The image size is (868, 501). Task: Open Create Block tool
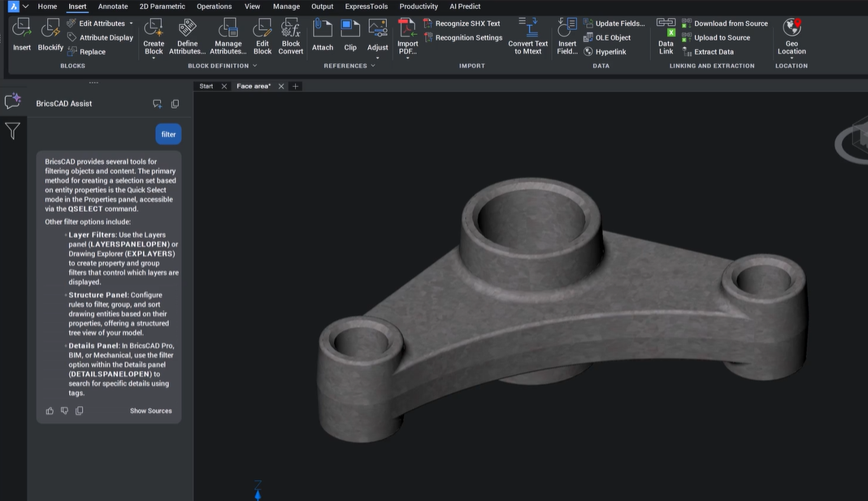153,34
